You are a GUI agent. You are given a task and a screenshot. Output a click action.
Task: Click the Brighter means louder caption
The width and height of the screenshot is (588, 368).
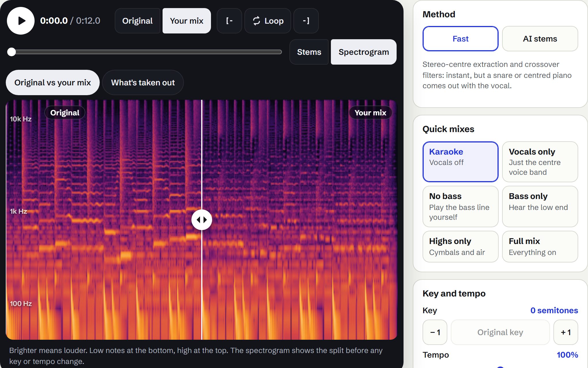tap(196, 356)
